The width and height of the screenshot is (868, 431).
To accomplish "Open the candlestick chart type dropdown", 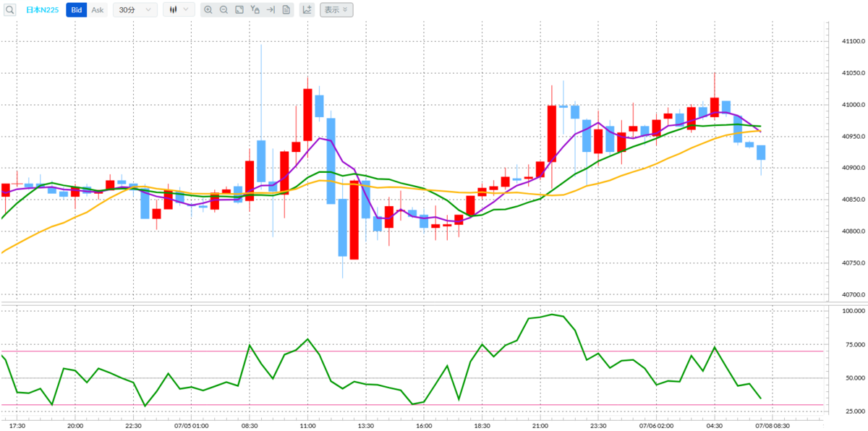I will 179,9.
